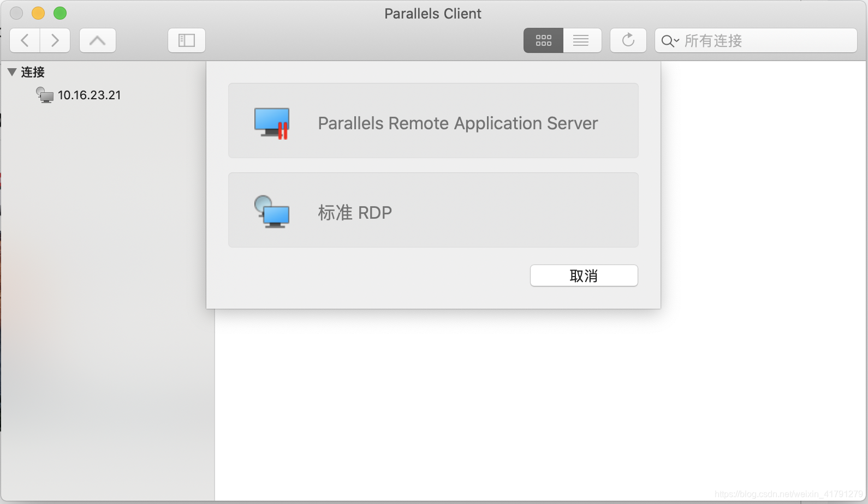Close the Parallels Client window
The image size is (868, 504).
(16, 13)
